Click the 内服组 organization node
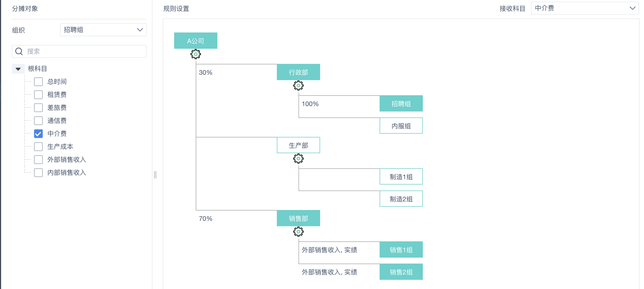The height and width of the screenshot is (289, 644). tap(401, 126)
